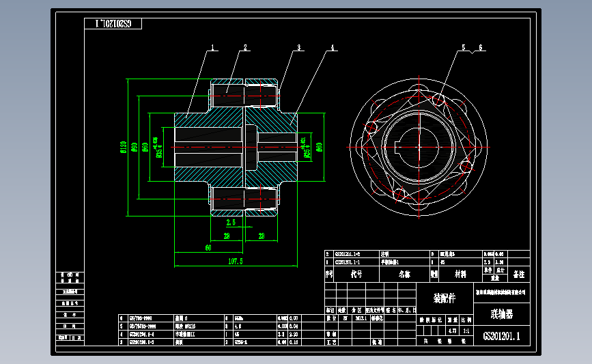
Task: Click balloon number 5 leader label
Action: pyautogui.click(x=463, y=48)
